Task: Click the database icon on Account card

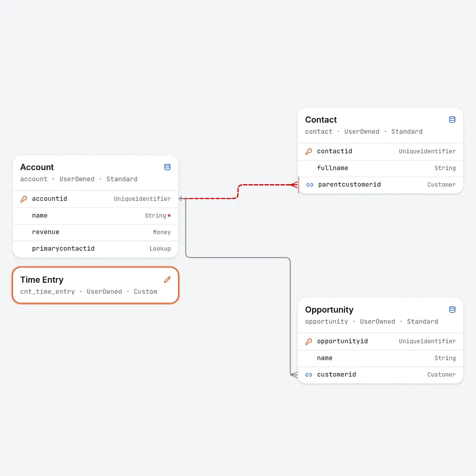Action: (x=167, y=167)
